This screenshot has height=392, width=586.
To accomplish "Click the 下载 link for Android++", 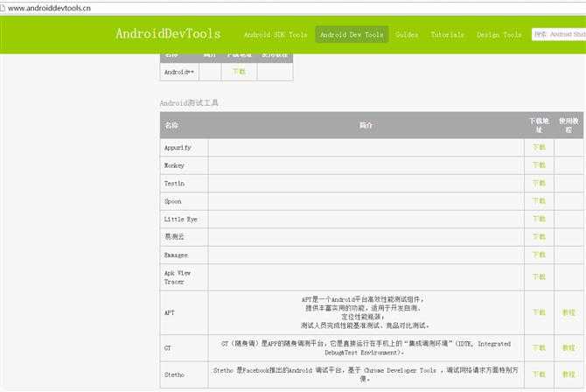I will point(239,72).
